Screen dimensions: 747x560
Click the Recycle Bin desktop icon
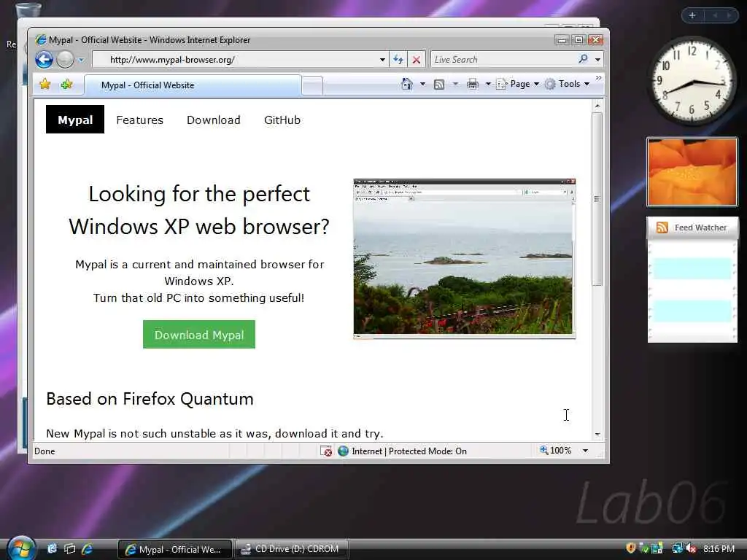[28, 9]
